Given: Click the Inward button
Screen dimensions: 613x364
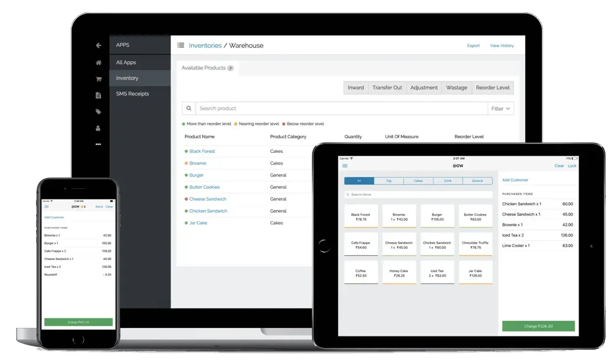Looking at the screenshot, I should (356, 88).
